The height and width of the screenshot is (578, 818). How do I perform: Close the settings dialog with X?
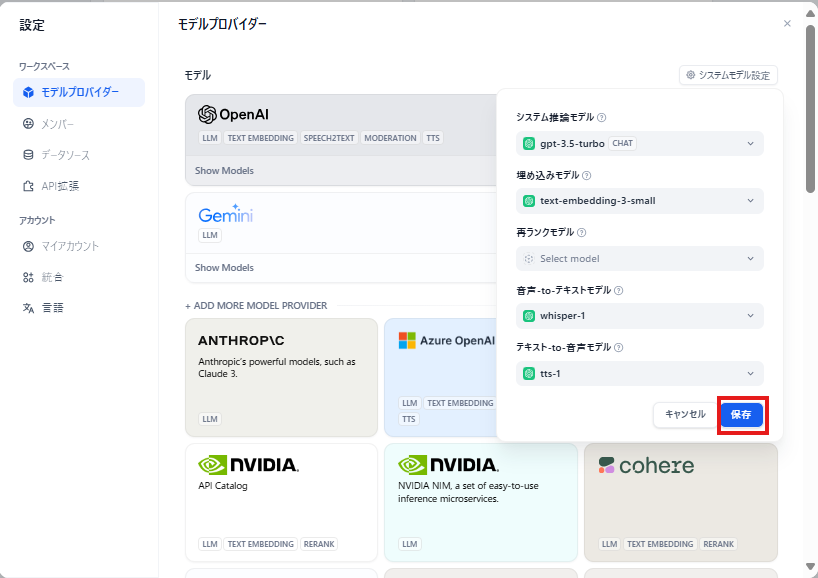point(787,23)
